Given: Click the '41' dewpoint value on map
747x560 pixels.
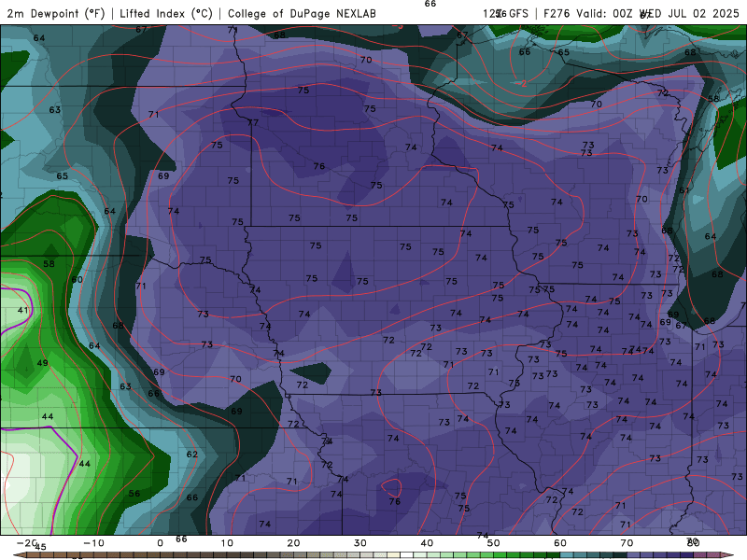Looking at the screenshot, I should [22, 310].
